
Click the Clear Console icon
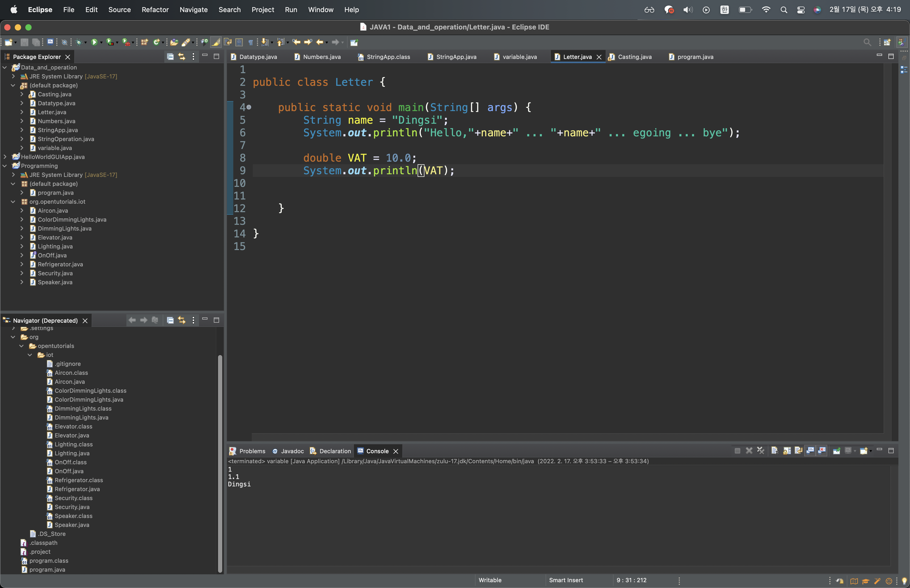(775, 451)
